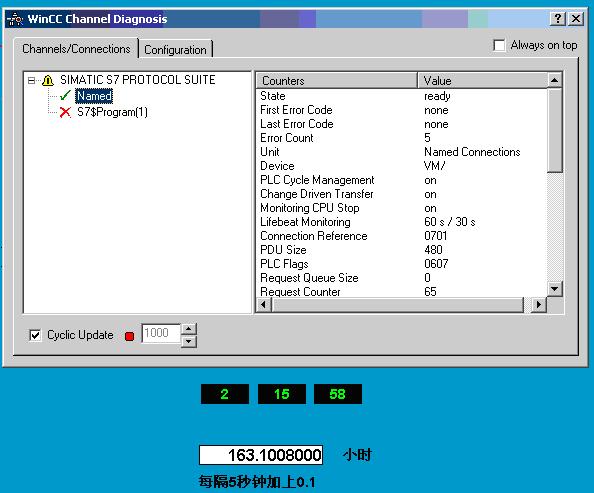Click the counter list scroll up arrow

554,80
